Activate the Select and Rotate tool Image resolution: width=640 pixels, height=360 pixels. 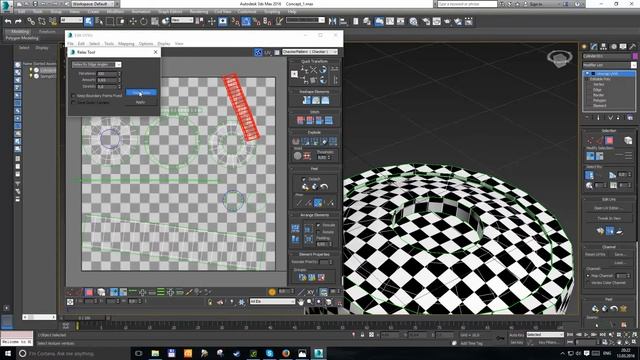[x=144, y=21]
